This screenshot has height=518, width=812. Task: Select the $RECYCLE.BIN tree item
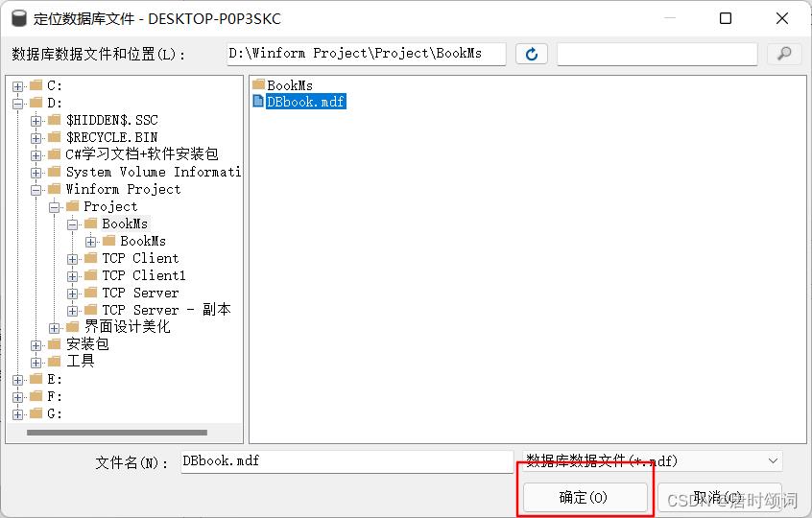click(x=112, y=137)
